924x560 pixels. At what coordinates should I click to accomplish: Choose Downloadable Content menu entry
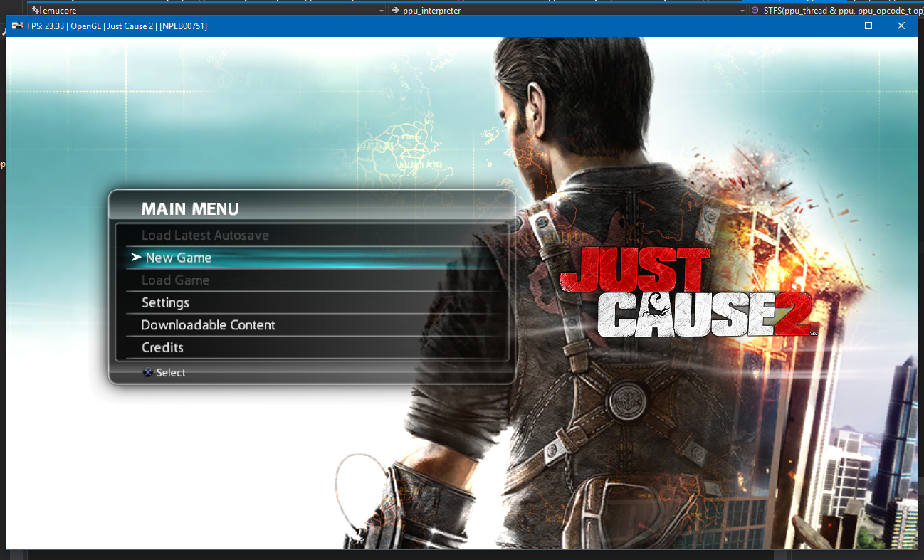(x=206, y=324)
